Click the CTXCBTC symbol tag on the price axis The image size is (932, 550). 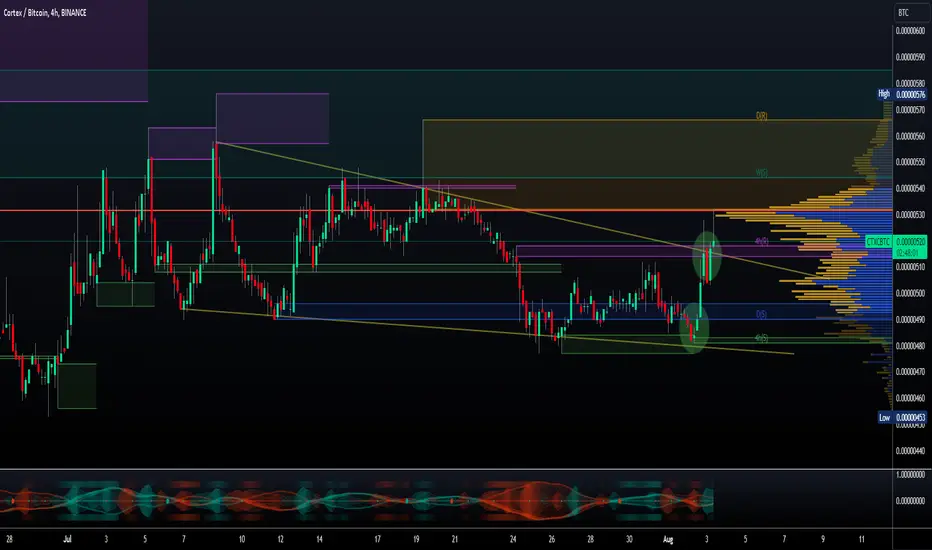click(x=879, y=242)
